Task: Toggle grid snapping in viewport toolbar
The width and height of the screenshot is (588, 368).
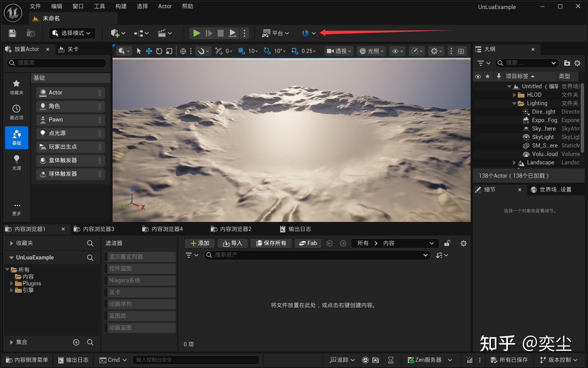Action: coord(241,51)
